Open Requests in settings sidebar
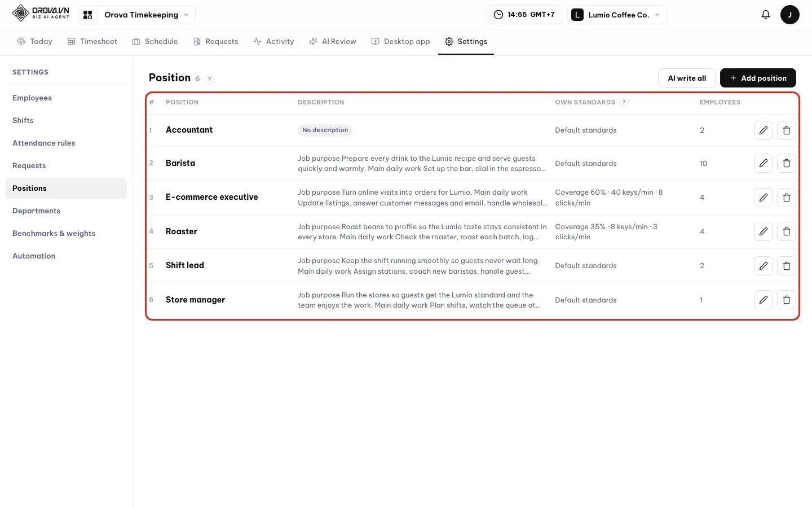Screen dimensions: 812x508 coord(66,166)
